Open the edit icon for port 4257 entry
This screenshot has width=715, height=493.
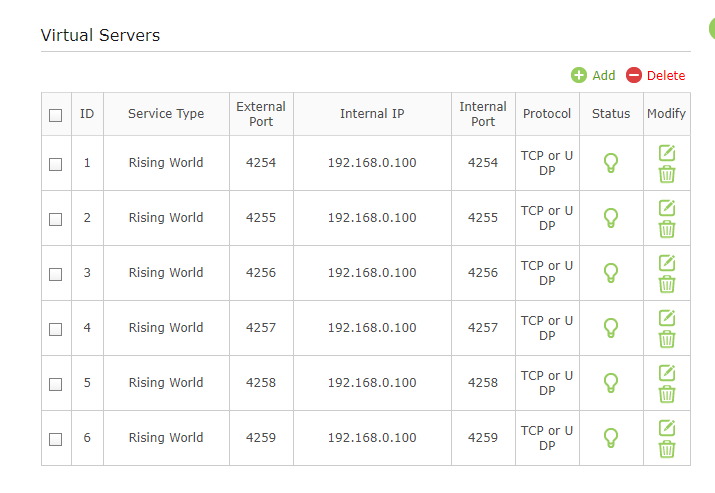667,317
